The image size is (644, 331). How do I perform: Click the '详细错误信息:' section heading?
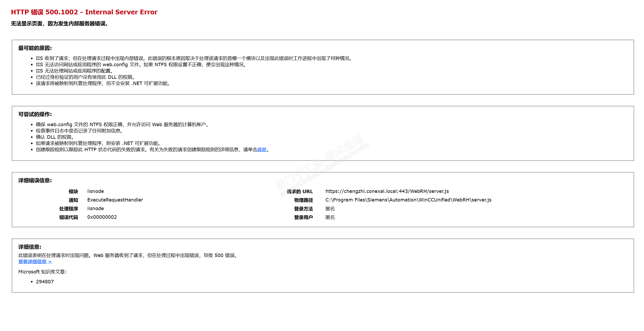(x=35, y=181)
